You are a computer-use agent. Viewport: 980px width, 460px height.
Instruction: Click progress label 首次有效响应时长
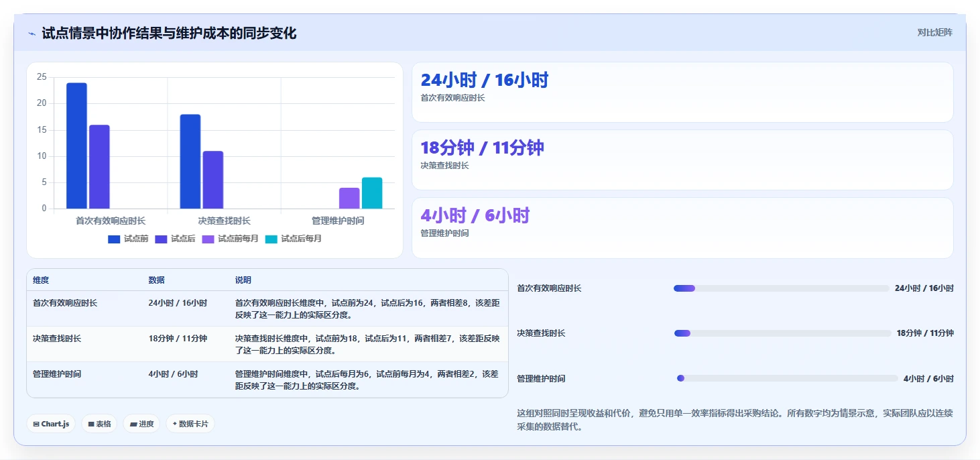[549, 288]
